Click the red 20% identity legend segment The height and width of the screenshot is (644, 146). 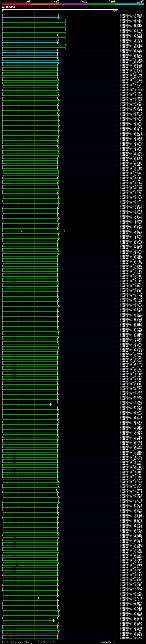(16, 4)
